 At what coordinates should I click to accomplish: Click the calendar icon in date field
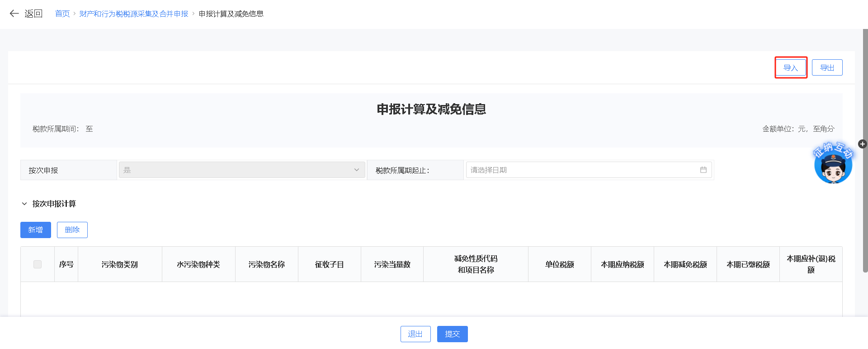703,170
